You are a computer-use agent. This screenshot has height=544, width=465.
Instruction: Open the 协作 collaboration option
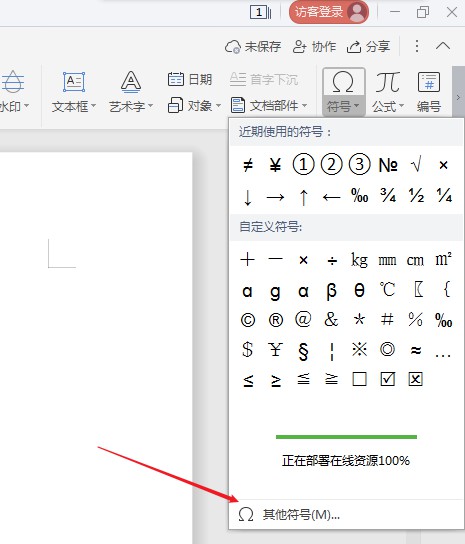click(314, 46)
